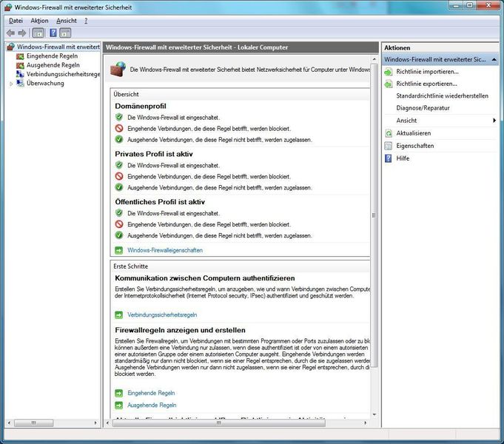This screenshot has width=504, height=444.
Task: Open the Aktion menu
Action: 39,21
